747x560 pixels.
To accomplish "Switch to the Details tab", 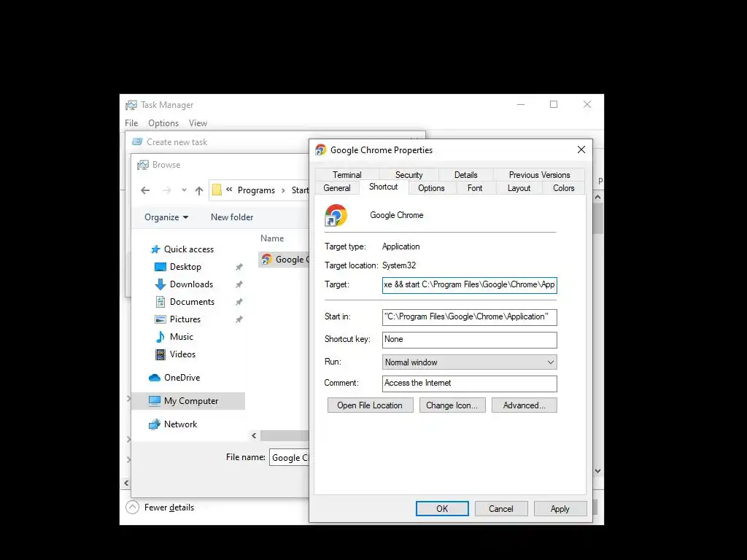I will 465,175.
